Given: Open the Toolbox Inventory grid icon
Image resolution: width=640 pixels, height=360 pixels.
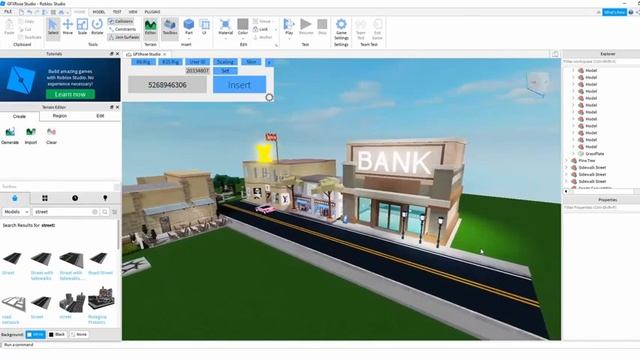Looking at the screenshot, I should pos(45,198).
